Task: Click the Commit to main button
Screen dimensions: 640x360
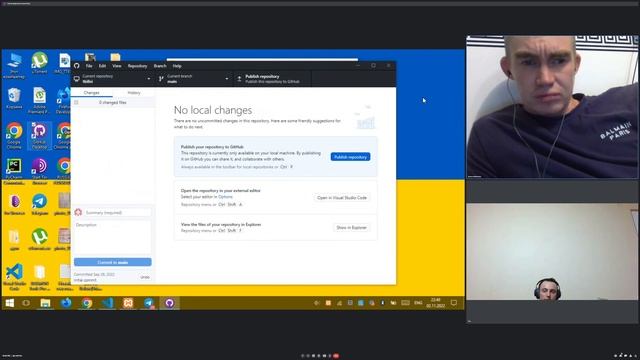Action: click(x=113, y=262)
